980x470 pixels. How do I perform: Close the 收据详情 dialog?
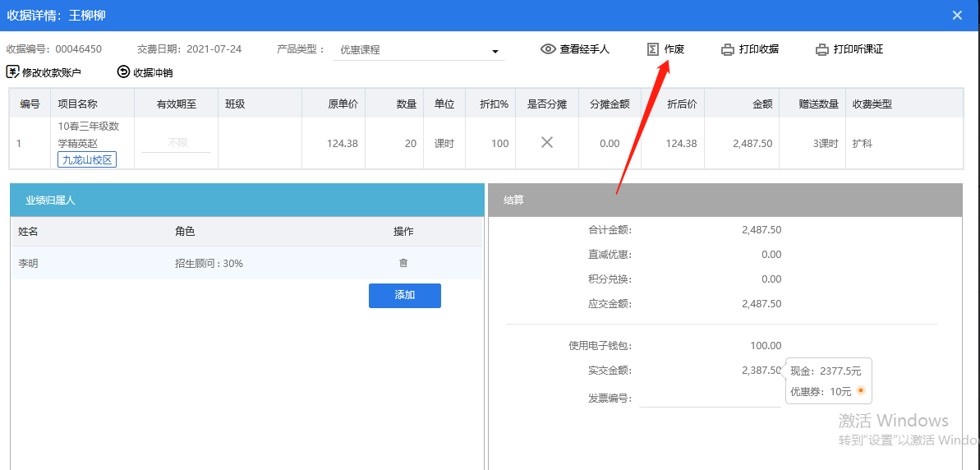[x=957, y=16]
